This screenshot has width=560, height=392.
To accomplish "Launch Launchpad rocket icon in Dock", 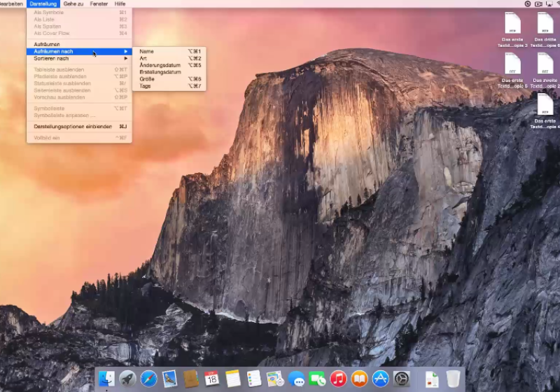I will [127, 379].
